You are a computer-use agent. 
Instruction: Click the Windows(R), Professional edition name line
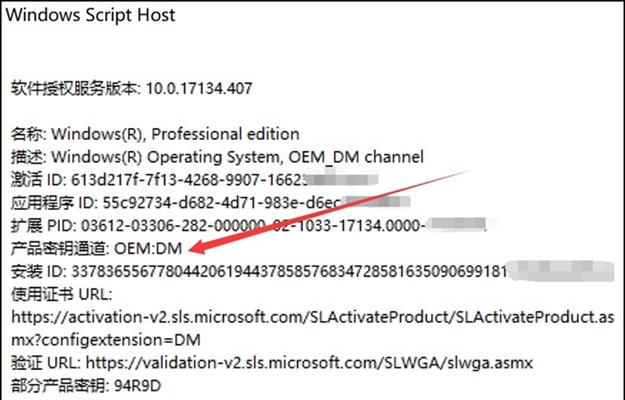coord(155,134)
